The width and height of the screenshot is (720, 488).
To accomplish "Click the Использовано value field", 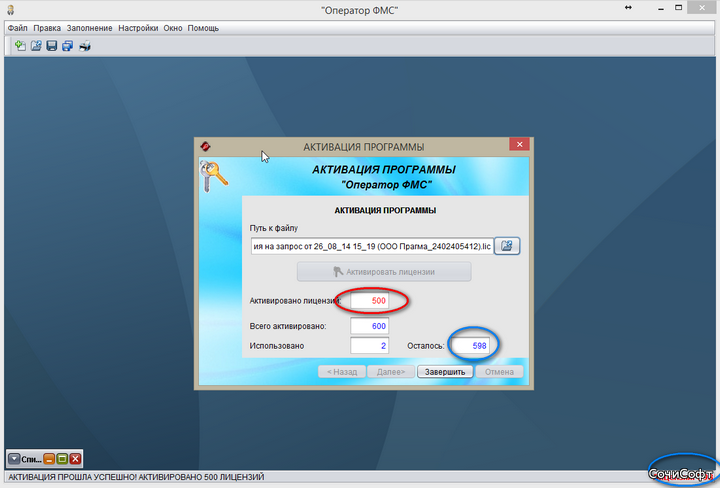I will [370, 346].
